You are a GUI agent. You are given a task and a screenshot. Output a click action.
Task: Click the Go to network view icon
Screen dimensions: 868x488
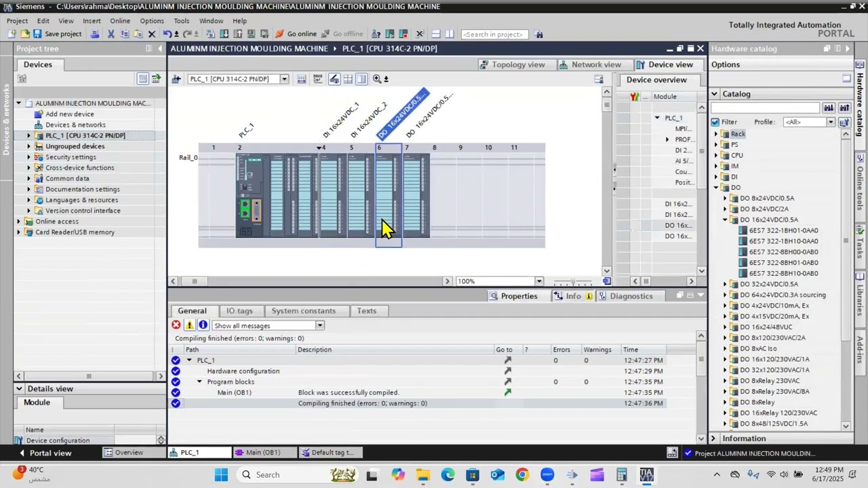(x=176, y=79)
